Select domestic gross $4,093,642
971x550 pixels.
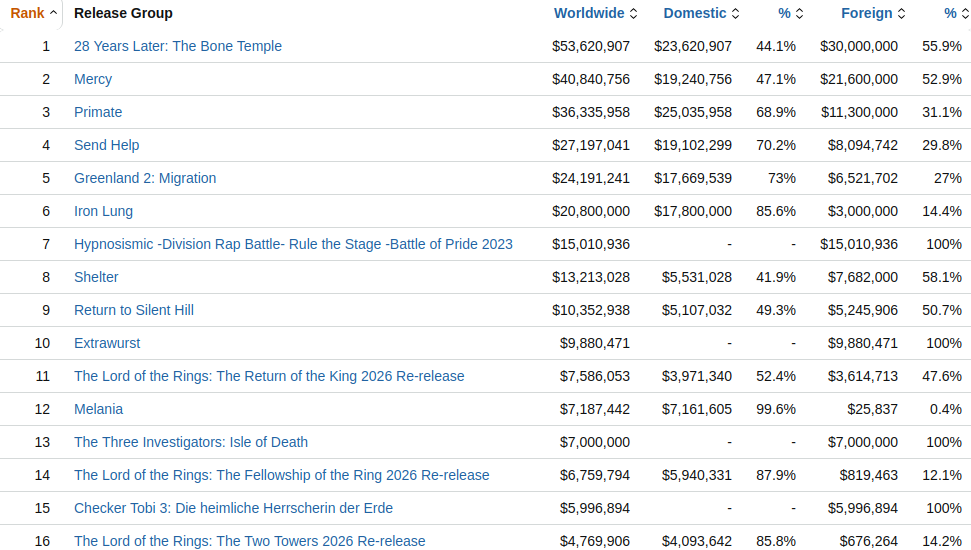point(697,541)
